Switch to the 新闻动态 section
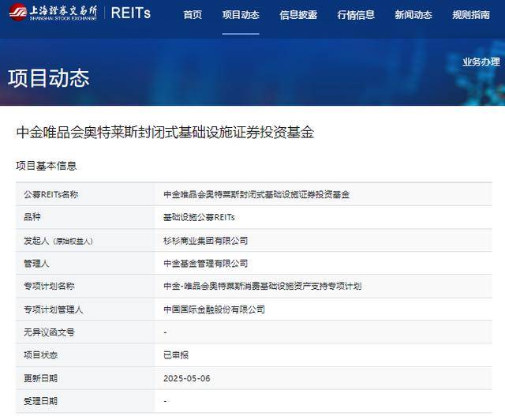The height and width of the screenshot is (420, 505). tap(413, 15)
